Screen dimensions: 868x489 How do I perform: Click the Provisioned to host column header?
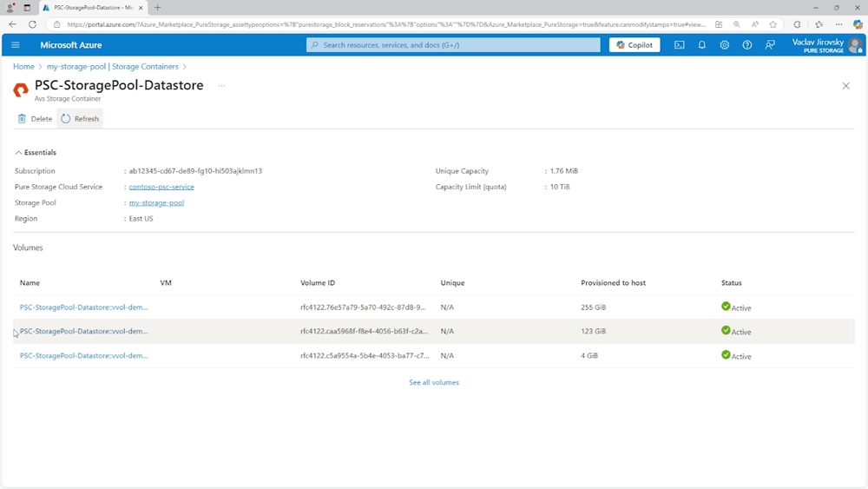pos(614,282)
